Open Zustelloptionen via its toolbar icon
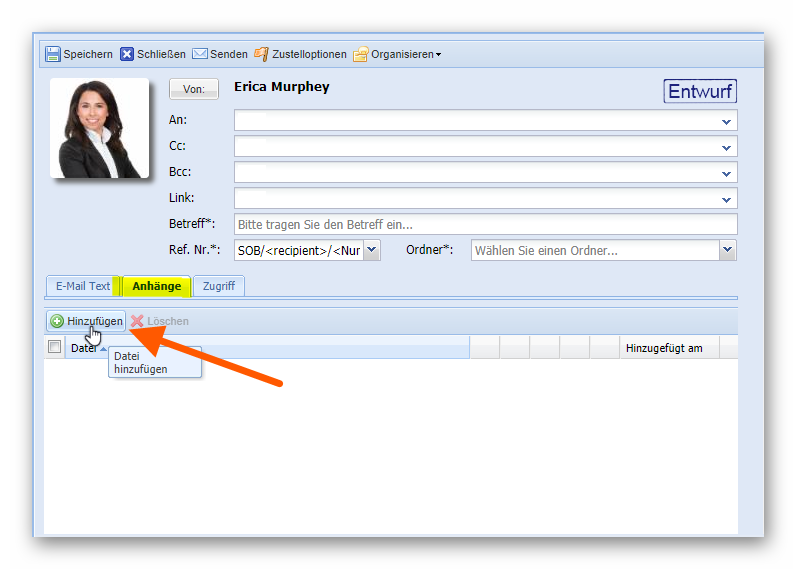This screenshot has width=796, height=569. (261, 54)
